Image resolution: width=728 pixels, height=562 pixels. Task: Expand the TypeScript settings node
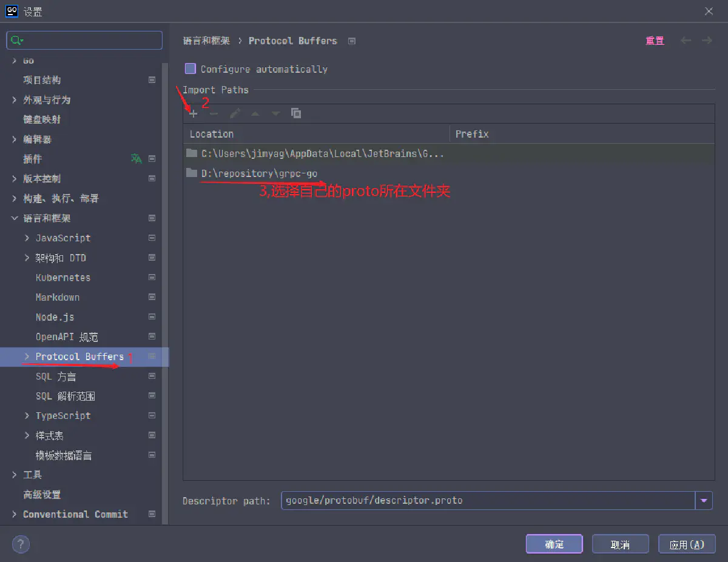pyautogui.click(x=27, y=416)
